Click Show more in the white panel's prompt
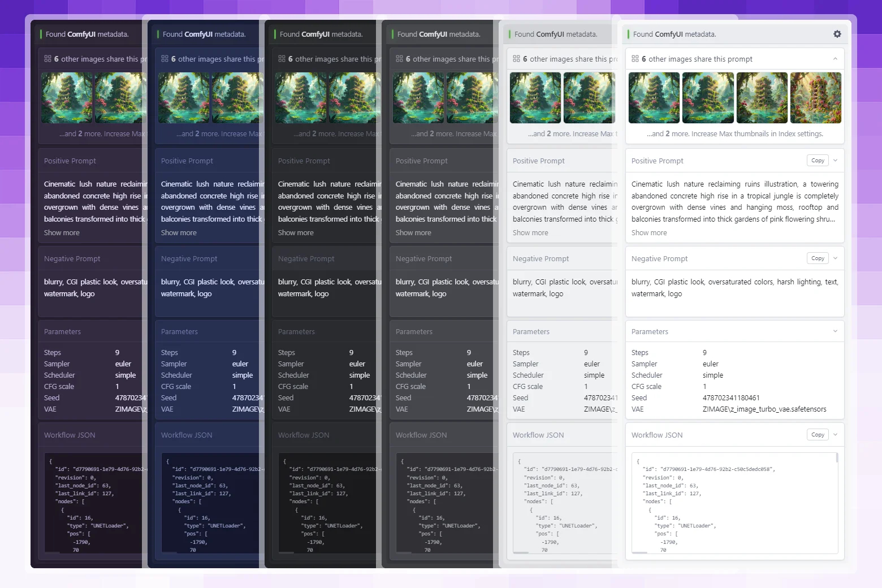Image resolution: width=882 pixels, height=588 pixels. point(648,233)
